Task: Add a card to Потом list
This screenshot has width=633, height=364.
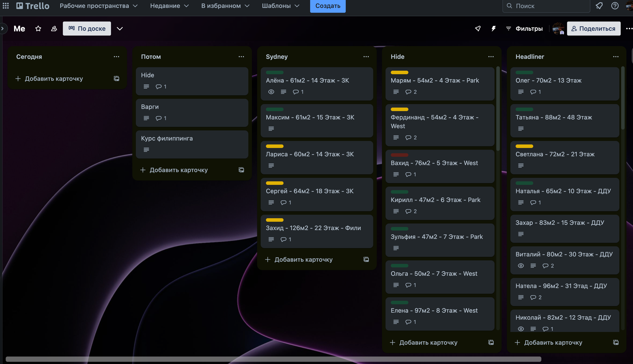Action: 174,170
